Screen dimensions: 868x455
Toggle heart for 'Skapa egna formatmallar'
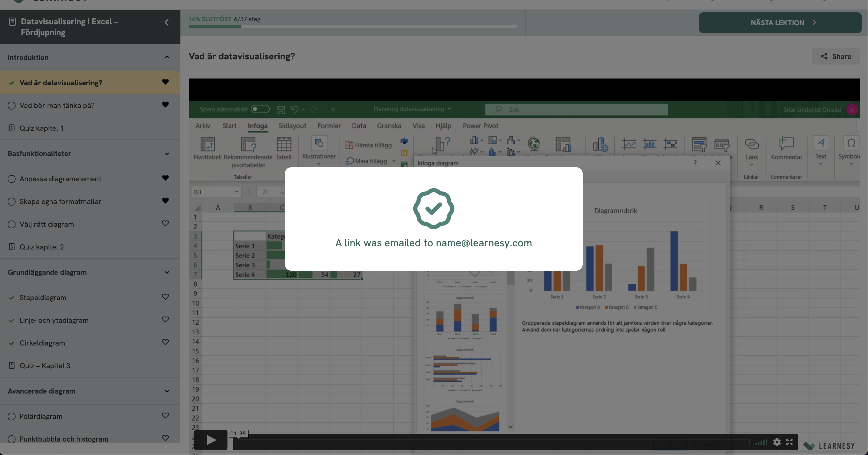(165, 201)
